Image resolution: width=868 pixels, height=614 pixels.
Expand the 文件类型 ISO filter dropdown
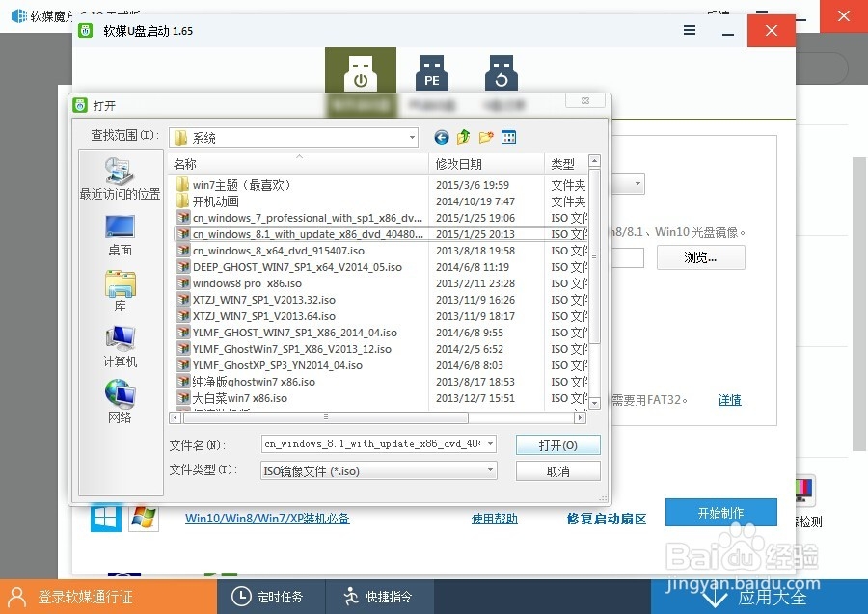tap(490, 470)
